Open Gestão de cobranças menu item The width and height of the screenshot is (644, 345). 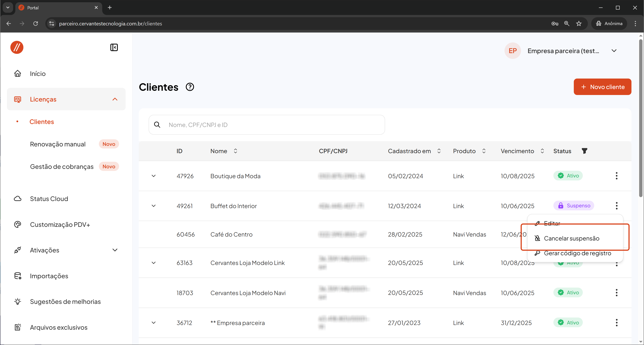click(x=62, y=167)
